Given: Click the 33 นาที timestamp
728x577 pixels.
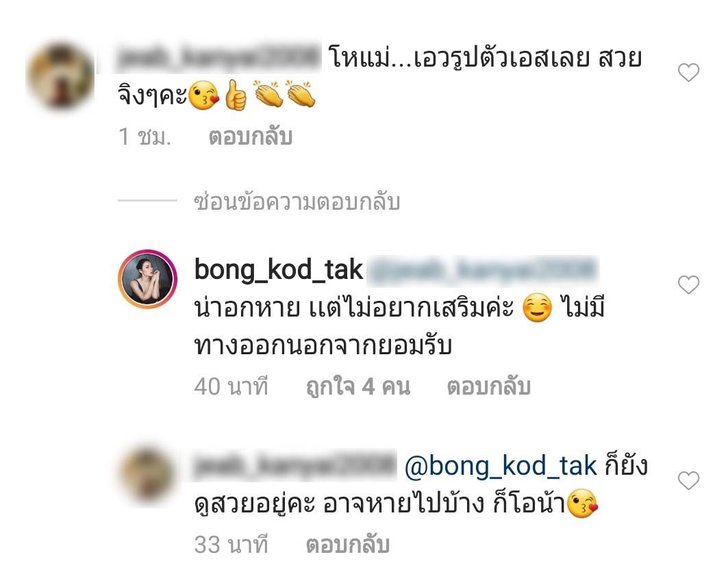Looking at the screenshot, I should (231, 545).
